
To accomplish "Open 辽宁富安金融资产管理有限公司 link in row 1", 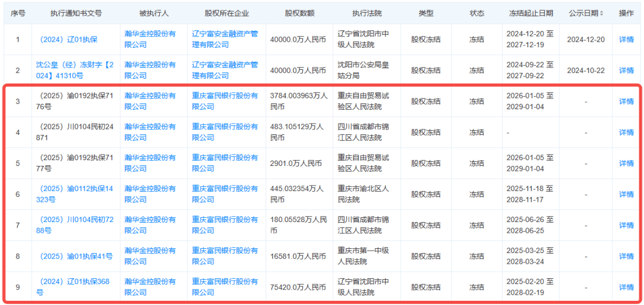I will (x=225, y=39).
